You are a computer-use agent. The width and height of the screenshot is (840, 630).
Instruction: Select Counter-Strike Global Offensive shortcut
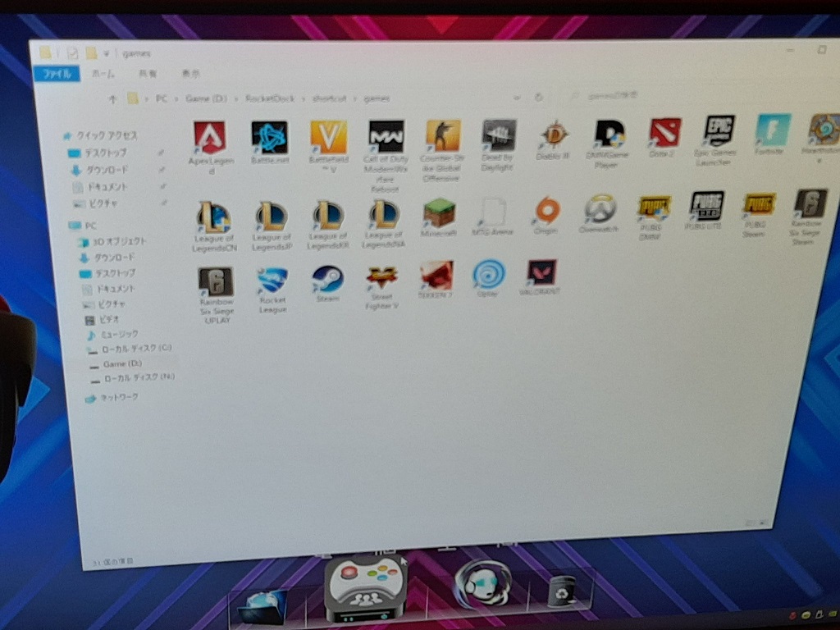click(x=442, y=150)
